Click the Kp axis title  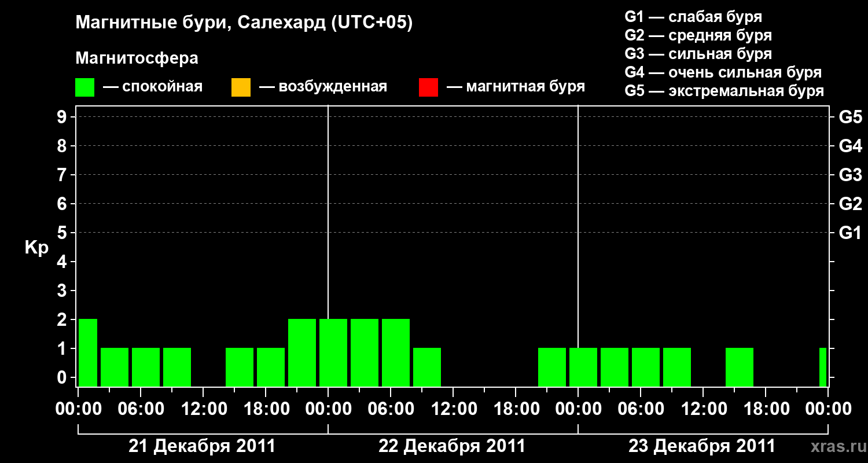pyautogui.click(x=36, y=248)
